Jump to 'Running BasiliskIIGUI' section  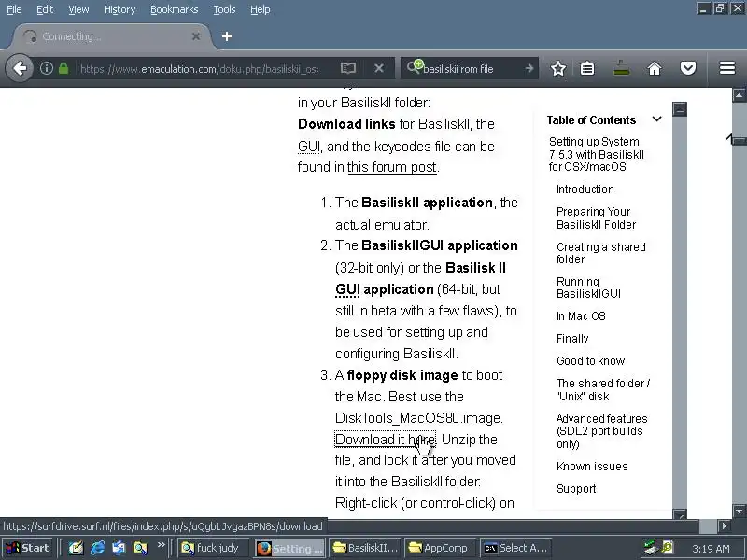[588, 287]
